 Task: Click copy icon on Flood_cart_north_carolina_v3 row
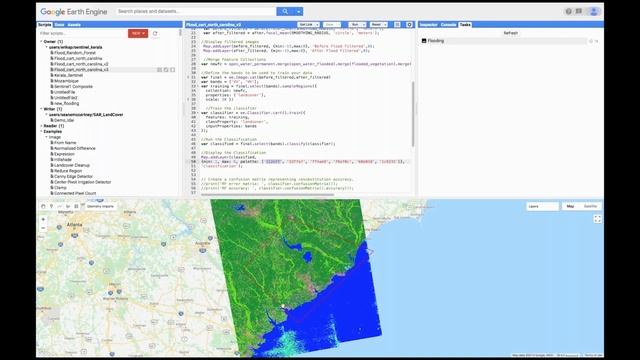[x=166, y=70]
